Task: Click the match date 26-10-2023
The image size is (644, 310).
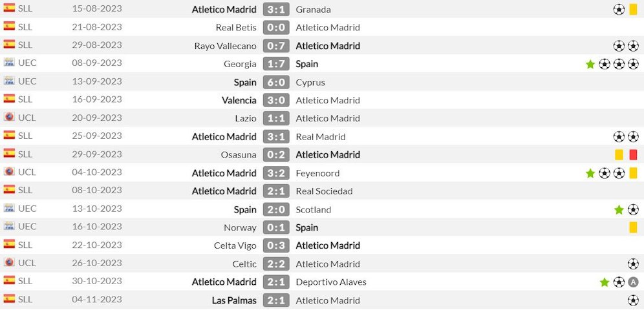Action: point(97,263)
